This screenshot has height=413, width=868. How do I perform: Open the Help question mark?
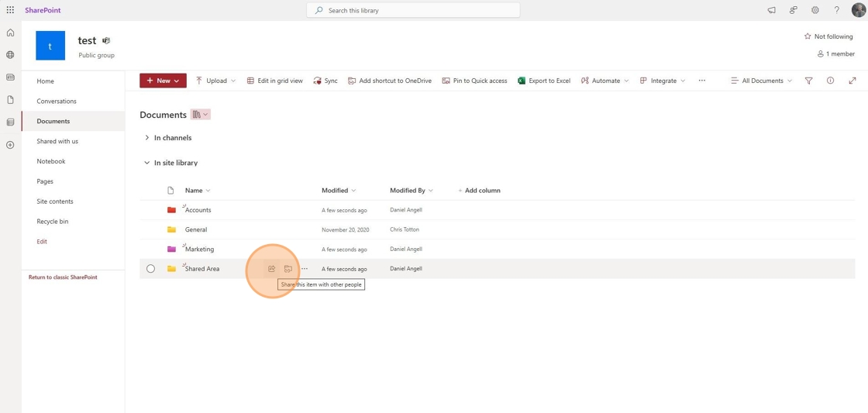pyautogui.click(x=837, y=10)
